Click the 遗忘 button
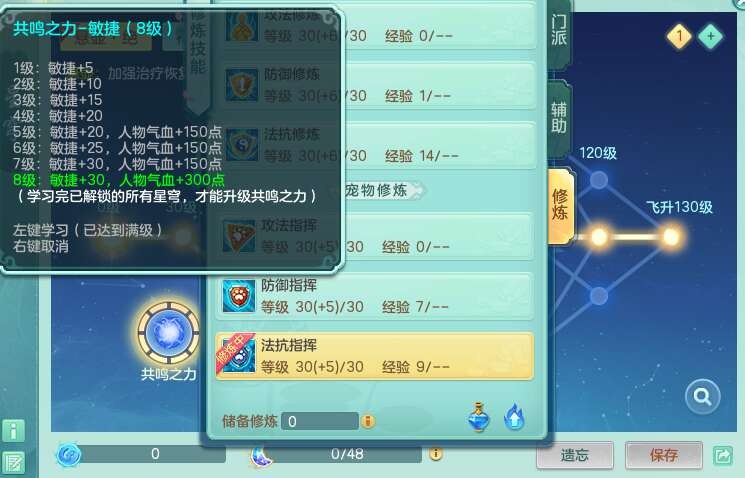 (575, 455)
